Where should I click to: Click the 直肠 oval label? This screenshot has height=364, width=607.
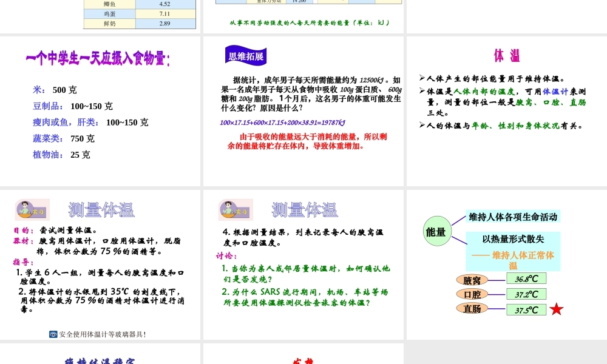point(472,309)
